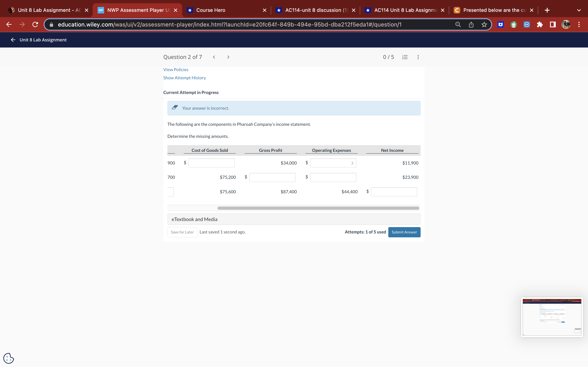Screen dimensions: 588x367
Task: Go to the next question arrow
Action: click(228, 57)
